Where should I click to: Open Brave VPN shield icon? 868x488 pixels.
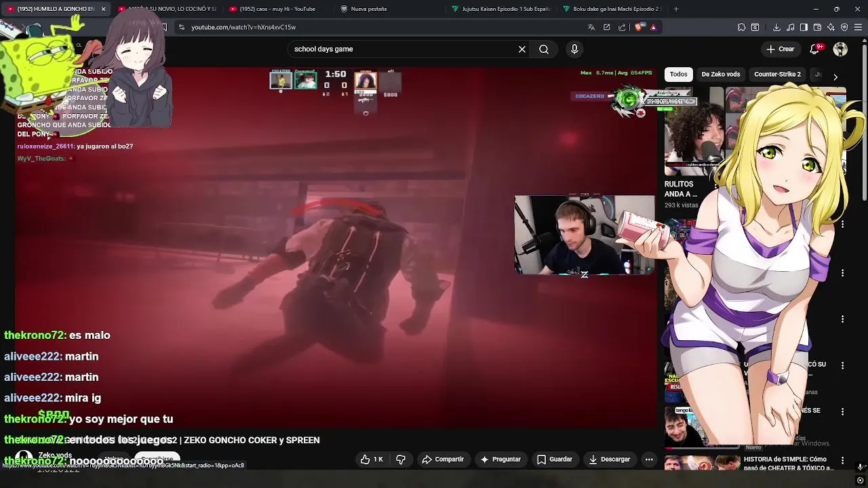click(x=844, y=27)
